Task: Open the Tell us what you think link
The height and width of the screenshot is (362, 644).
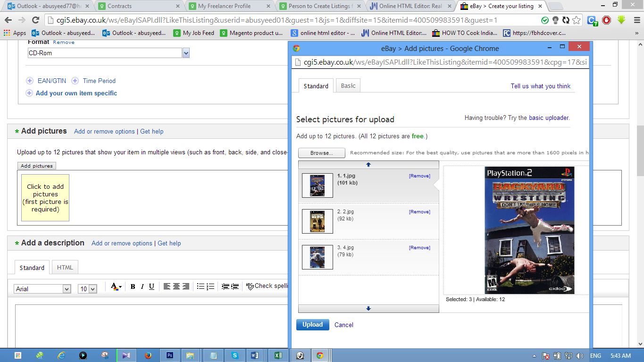Action: click(541, 86)
